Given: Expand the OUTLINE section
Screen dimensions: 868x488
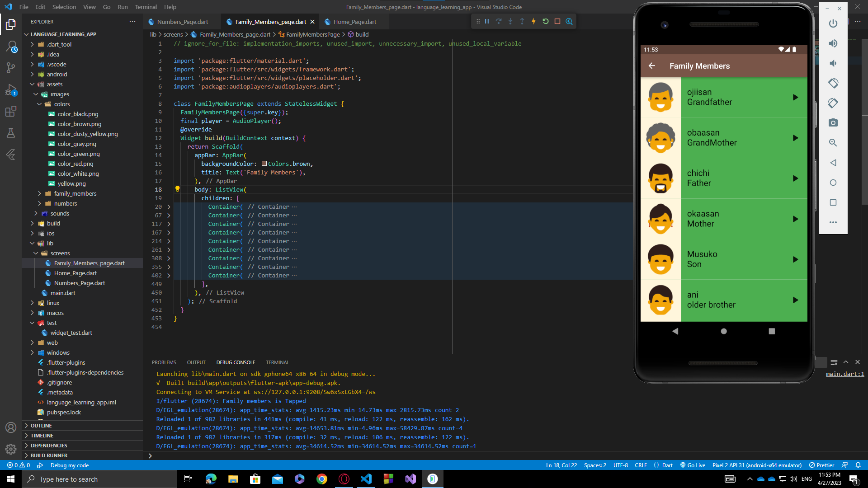Looking at the screenshot, I should point(83,426).
